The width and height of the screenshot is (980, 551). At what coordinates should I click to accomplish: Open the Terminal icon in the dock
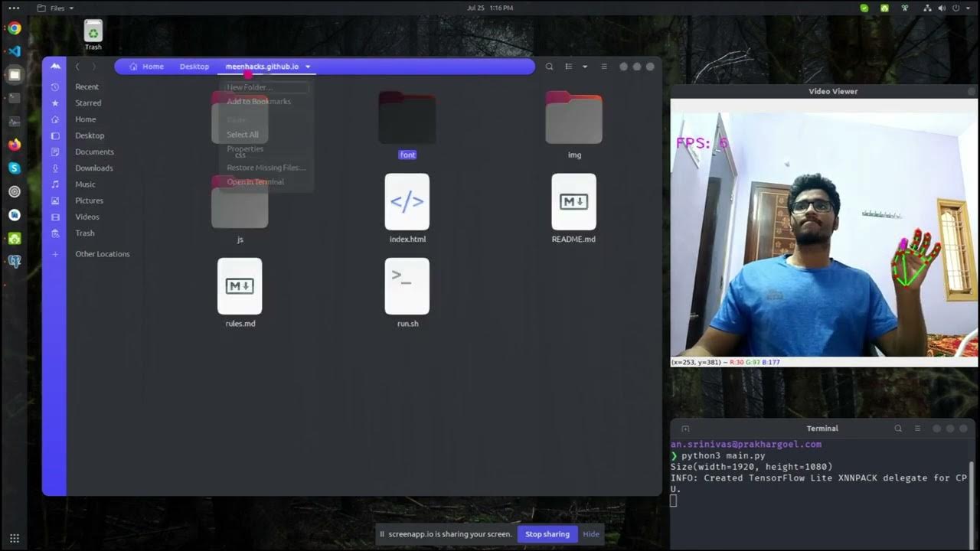coord(14,98)
